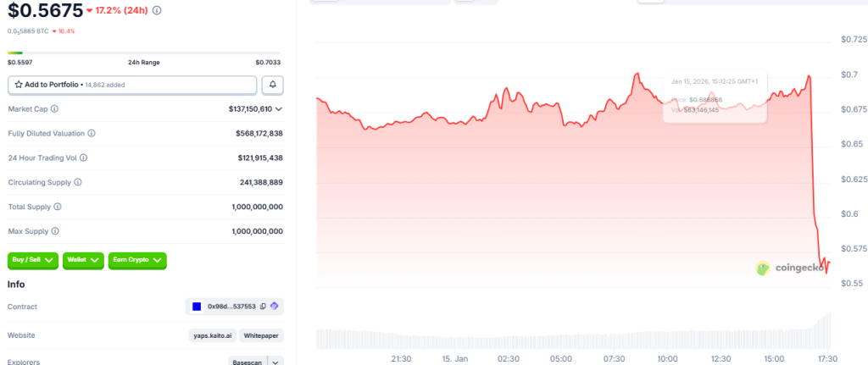This screenshot has width=868, height=365.
Task: Click Add to Portfolio button
Action: coord(132,85)
